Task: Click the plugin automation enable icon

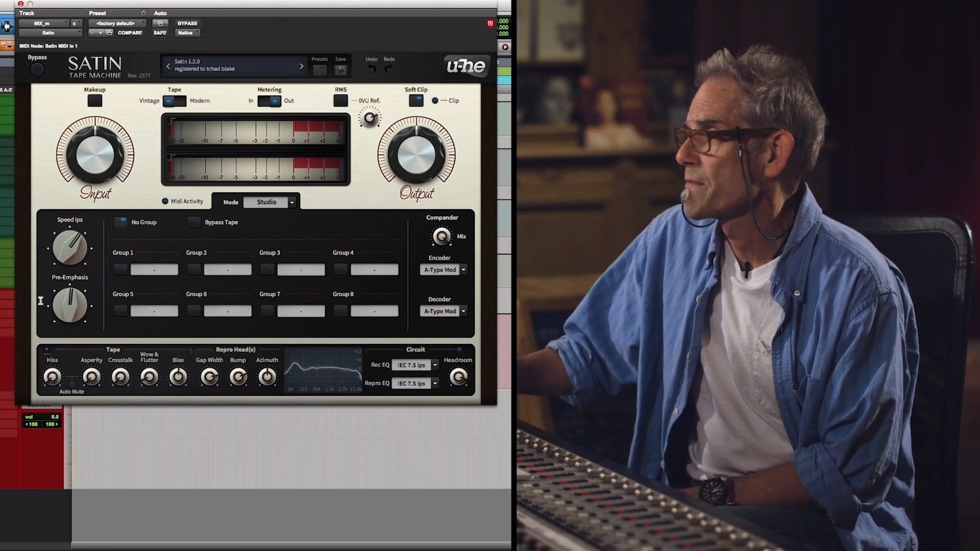Action: [160, 23]
